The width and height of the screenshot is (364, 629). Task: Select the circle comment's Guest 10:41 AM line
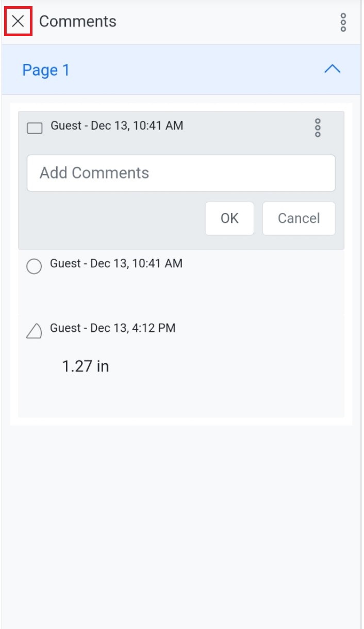tap(116, 264)
